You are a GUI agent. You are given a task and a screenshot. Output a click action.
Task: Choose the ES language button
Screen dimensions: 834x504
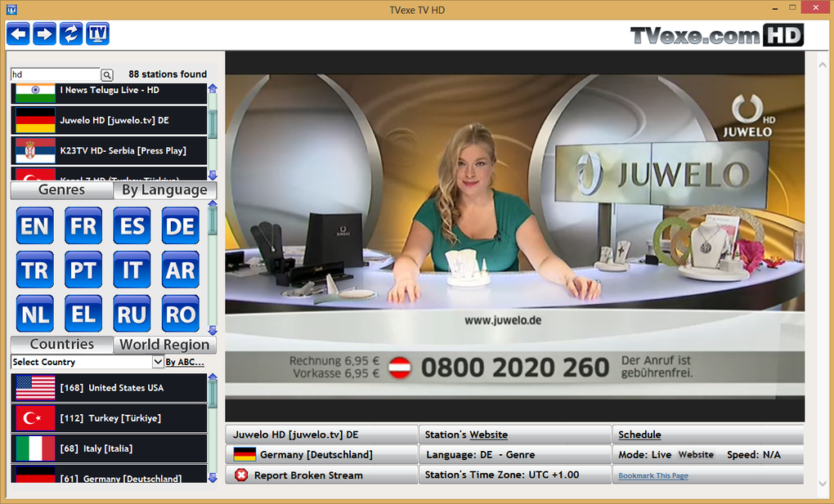132,226
